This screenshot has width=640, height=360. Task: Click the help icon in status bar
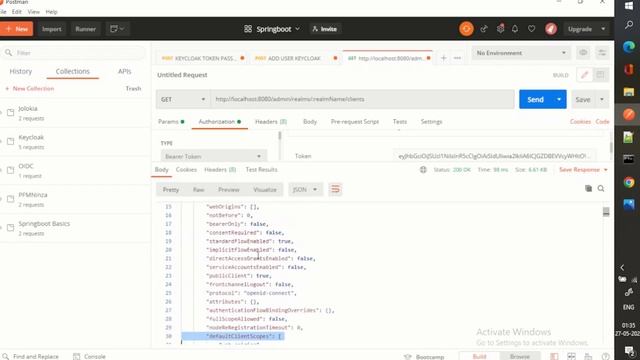click(x=606, y=356)
